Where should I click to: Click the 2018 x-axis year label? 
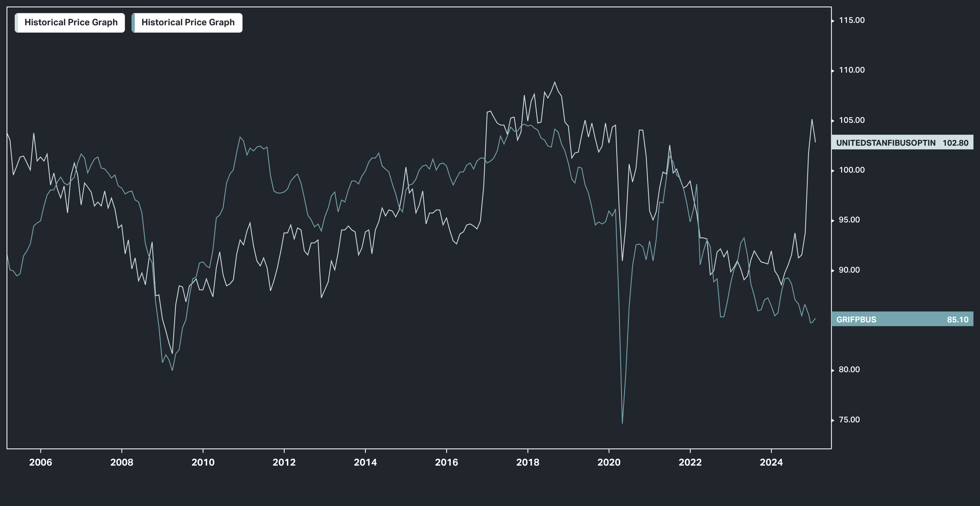(528, 462)
